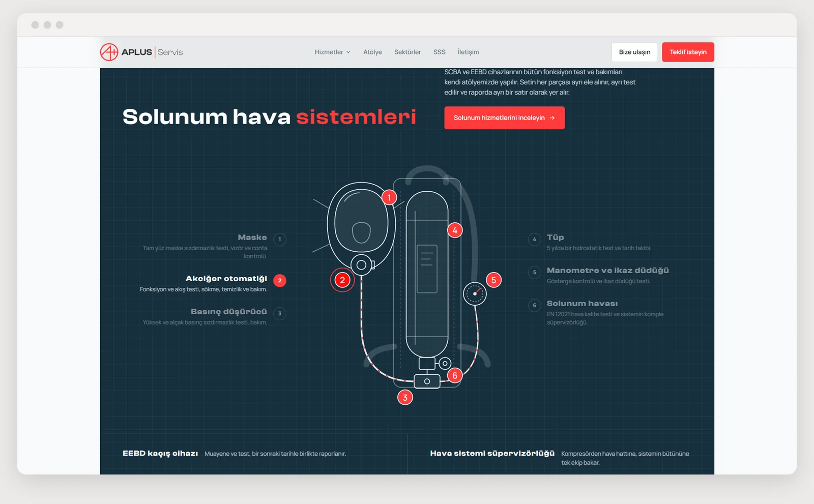Open the İletişim nav link
Viewport: 814px width, 504px height.
[x=468, y=52]
